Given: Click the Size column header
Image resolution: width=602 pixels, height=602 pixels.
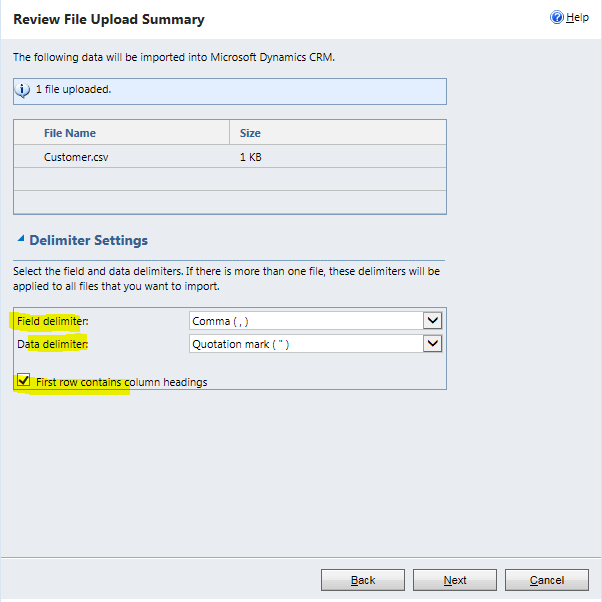Looking at the screenshot, I should tap(250, 133).
